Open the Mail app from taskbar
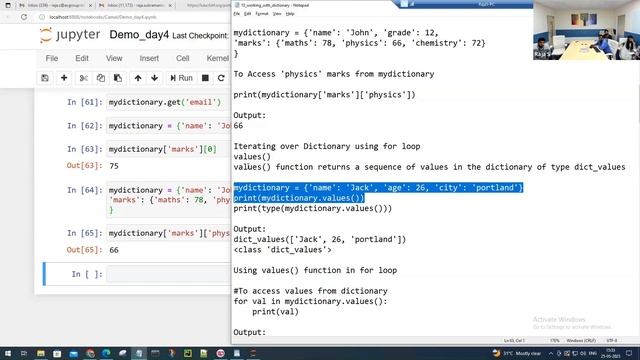This screenshot has height=360, width=640. point(73,353)
